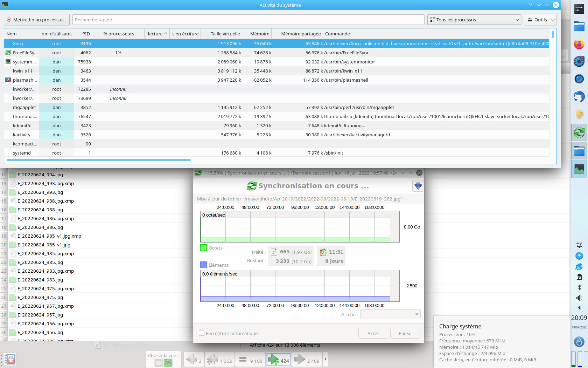Select the kwin_x11 process row
Screen dimensions: 588x368
[276, 71]
